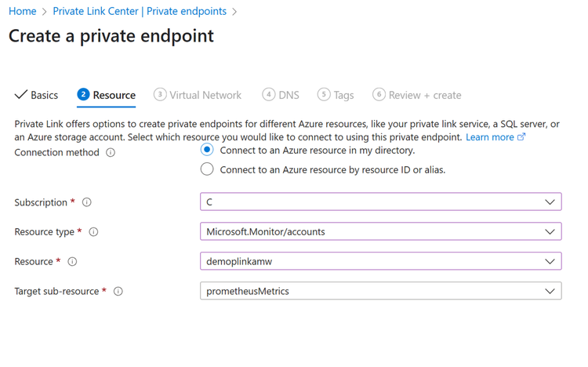
Task: Click the checkmark icon on Basics step
Action: click(x=21, y=95)
